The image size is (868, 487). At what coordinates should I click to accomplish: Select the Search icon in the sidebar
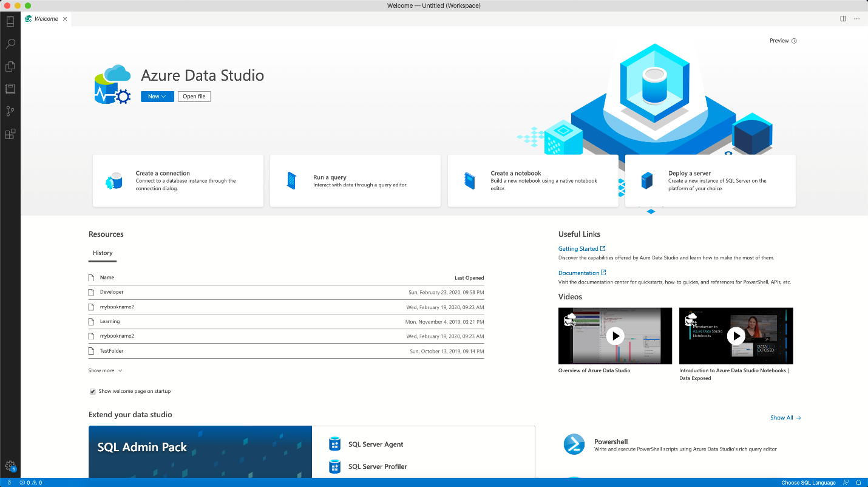(x=10, y=43)
